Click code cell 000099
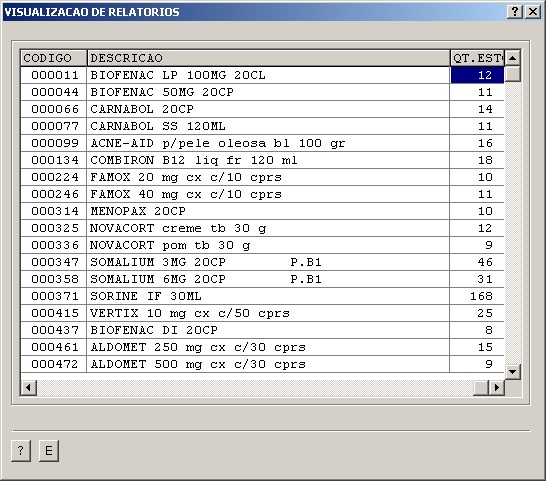Viewport: 546px width, 481px height. point(54,143)
